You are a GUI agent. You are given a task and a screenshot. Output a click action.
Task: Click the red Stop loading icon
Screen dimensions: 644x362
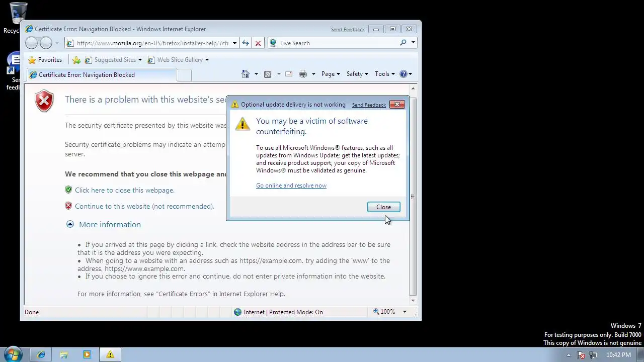[x=258, y=43]
